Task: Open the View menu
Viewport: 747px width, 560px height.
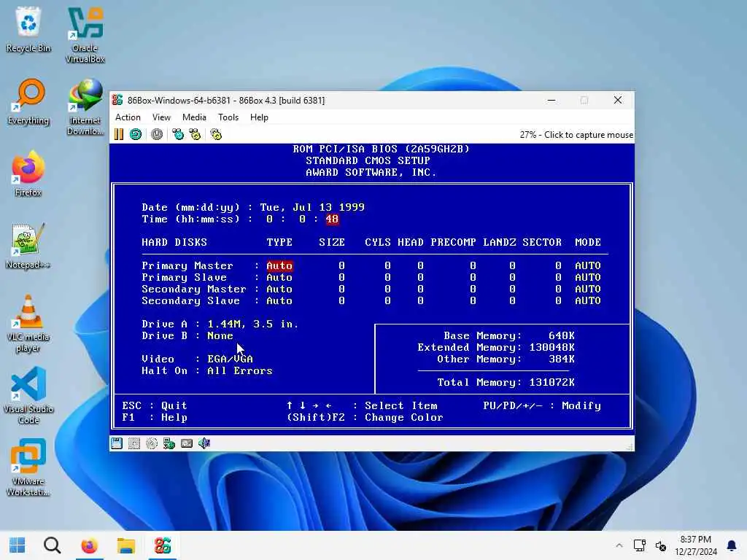Action: click(x=161, y=117)
